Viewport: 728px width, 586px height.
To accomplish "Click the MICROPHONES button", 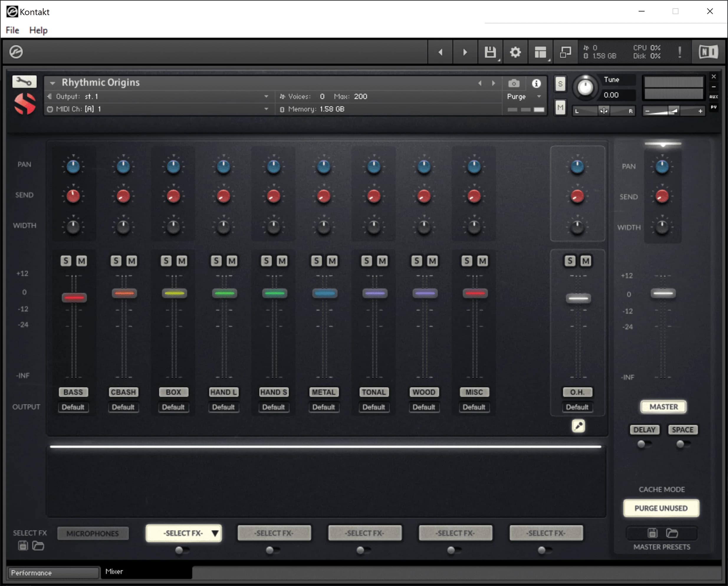I will tap(93, 533).
